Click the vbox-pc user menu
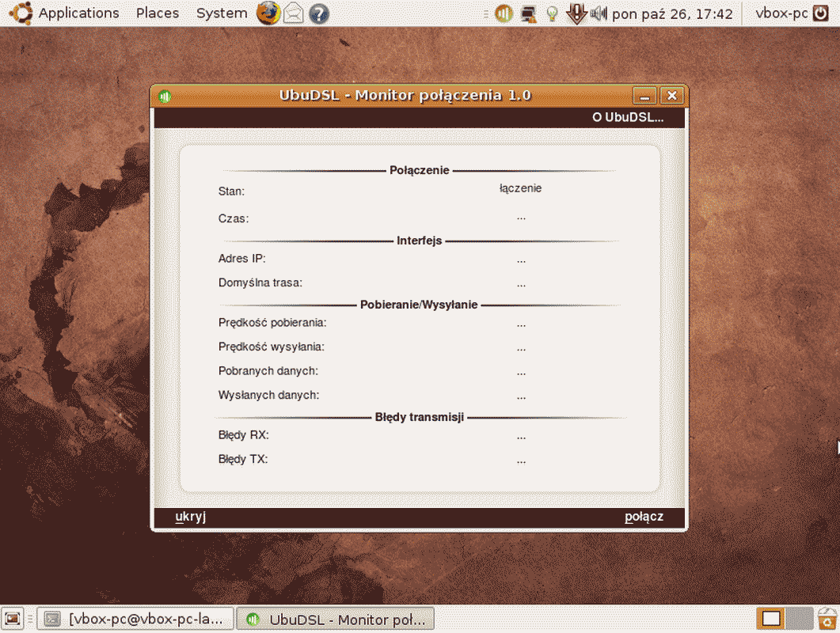Screen dimensions: 840x633 click(781, 13)
